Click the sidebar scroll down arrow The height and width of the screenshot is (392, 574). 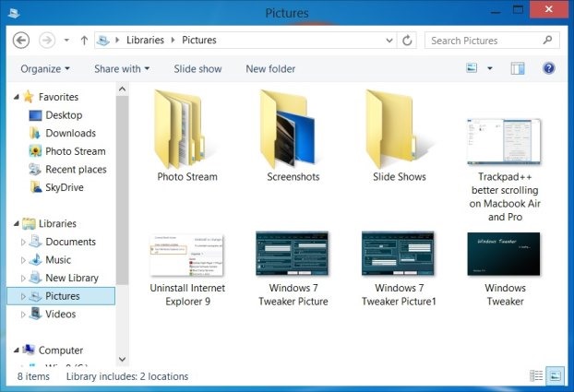122,360
